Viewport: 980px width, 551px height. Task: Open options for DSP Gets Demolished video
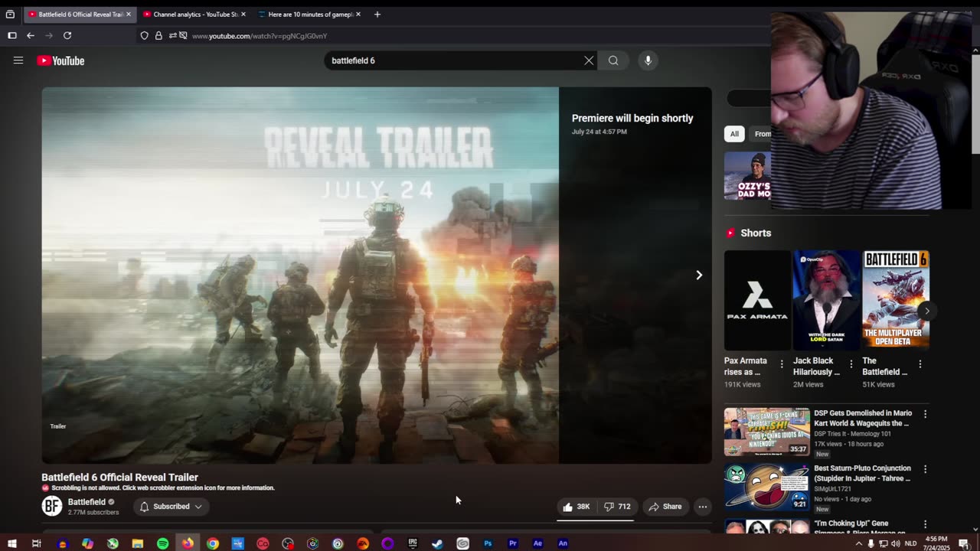[925, 414]
